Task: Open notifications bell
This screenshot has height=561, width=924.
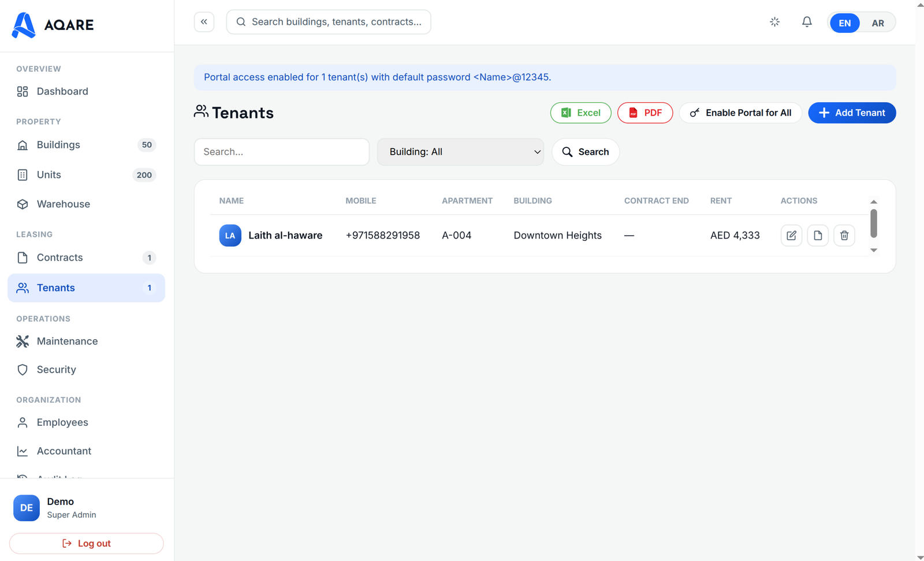Action: point(807,22)
